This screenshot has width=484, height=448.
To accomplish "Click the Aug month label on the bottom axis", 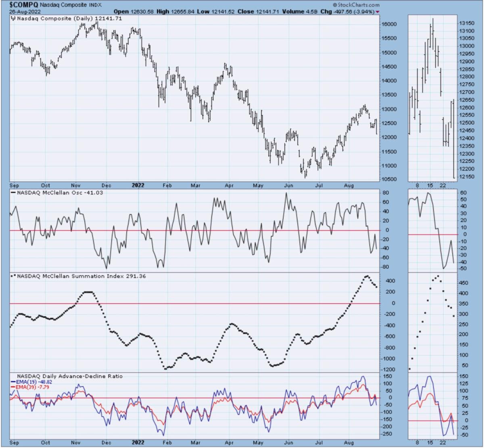I will tap(349, 442).
